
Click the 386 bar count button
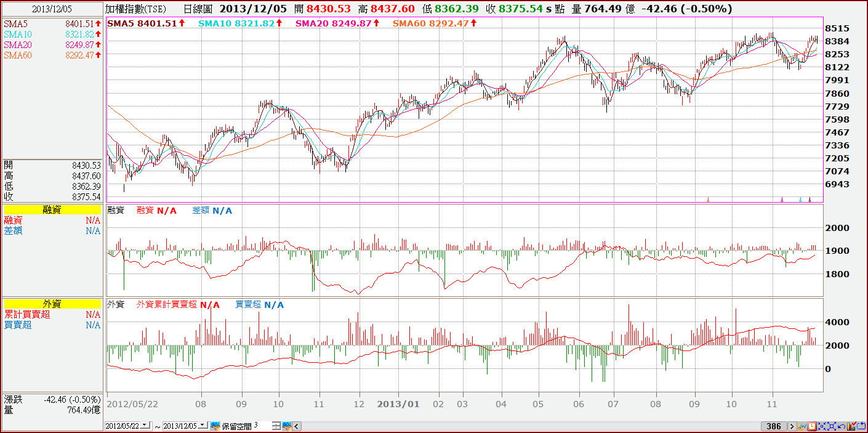[x=774, y=426]
